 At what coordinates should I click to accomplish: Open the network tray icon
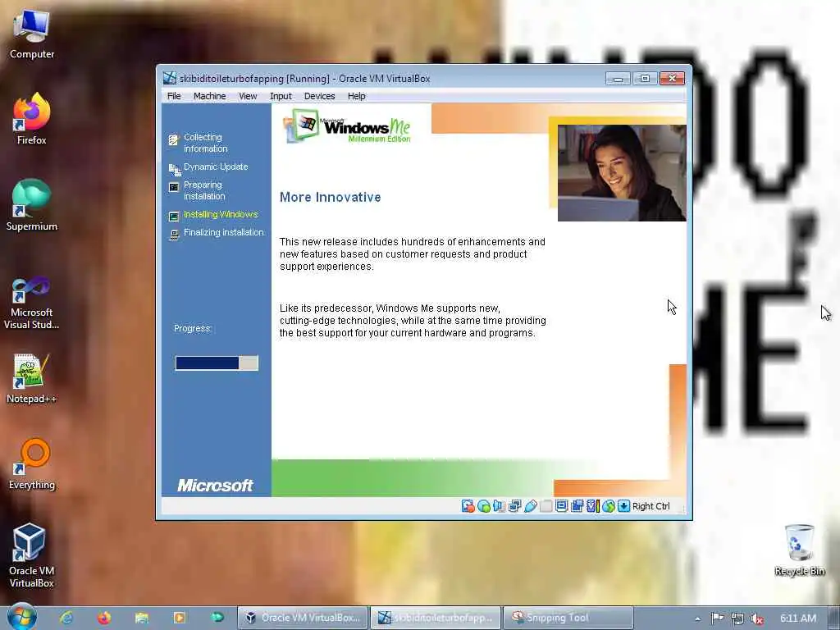pyautogui.click(x=737, y=619)
